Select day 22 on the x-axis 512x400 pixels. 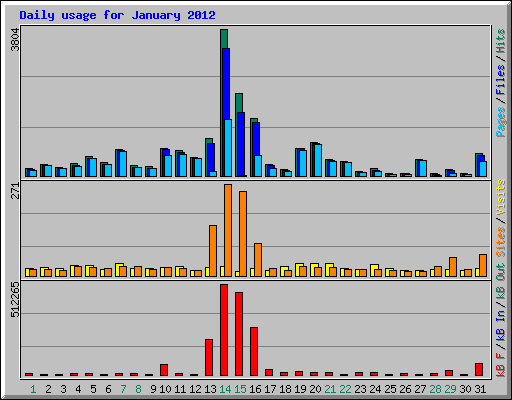[x=345, y=389]
